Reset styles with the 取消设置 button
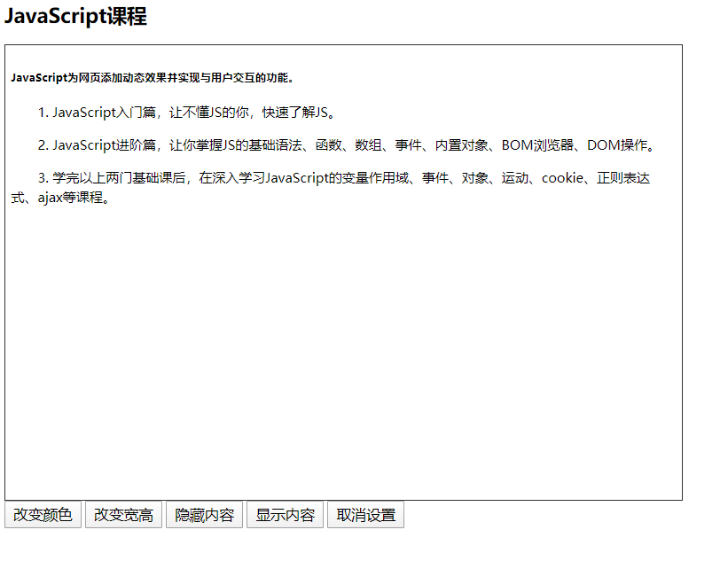The image size is (728, 561). tap(366, 515)
